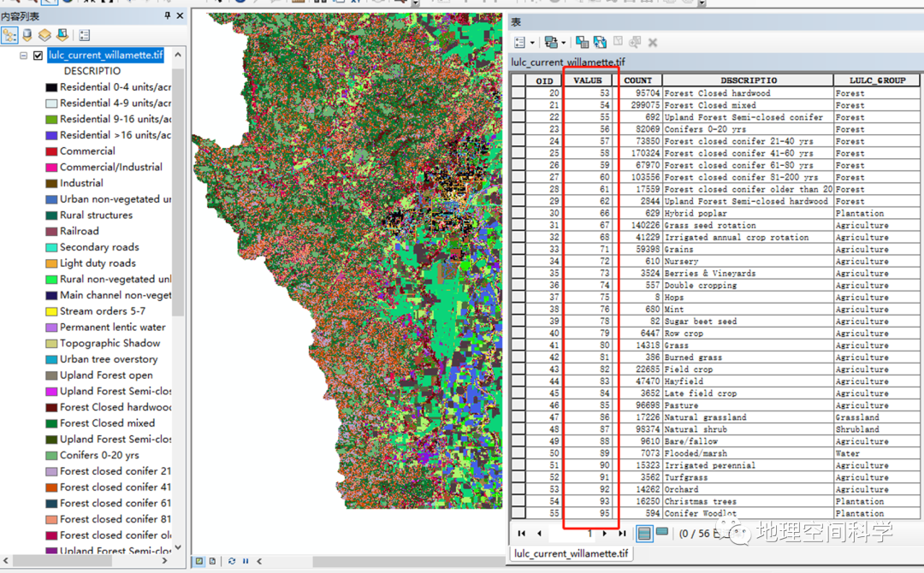This screenshot has width=924, height=573.
Task: Show all records view button
Action: tap(645, 534)
